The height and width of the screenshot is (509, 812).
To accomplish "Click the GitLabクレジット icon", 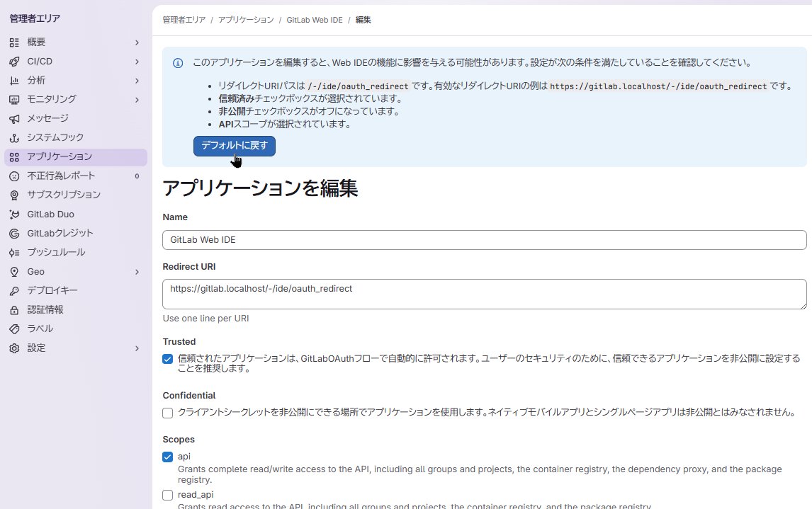I will (14, 234).
